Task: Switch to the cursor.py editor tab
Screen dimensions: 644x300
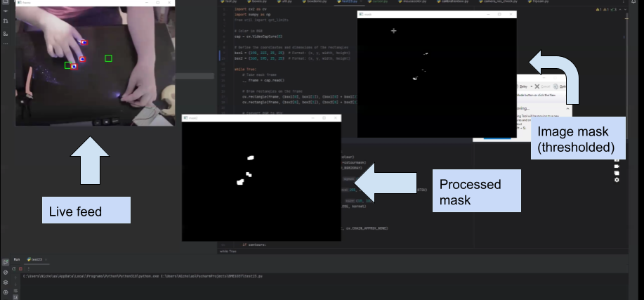Action: 378,1
